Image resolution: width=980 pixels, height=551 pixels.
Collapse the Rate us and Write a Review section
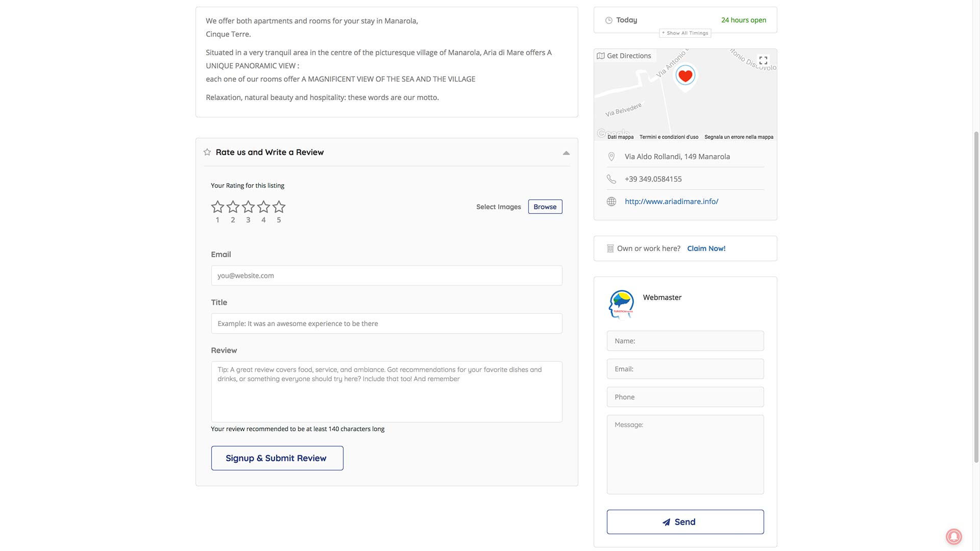(566, 153)
